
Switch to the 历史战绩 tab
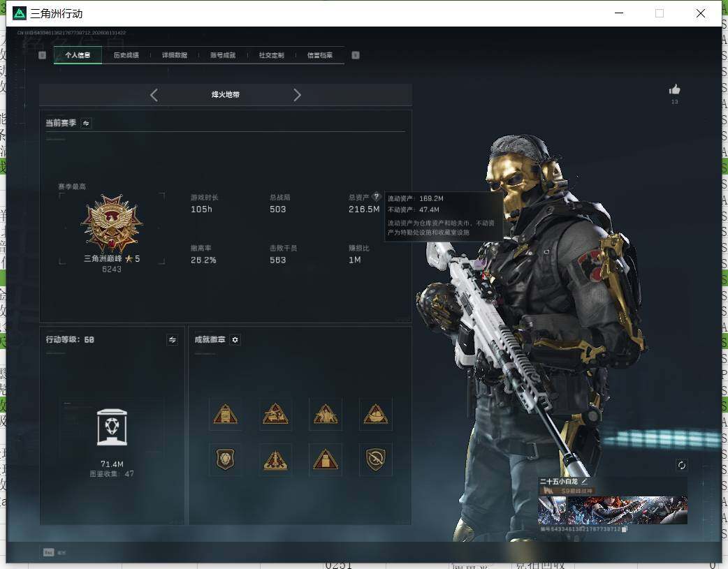126,55
